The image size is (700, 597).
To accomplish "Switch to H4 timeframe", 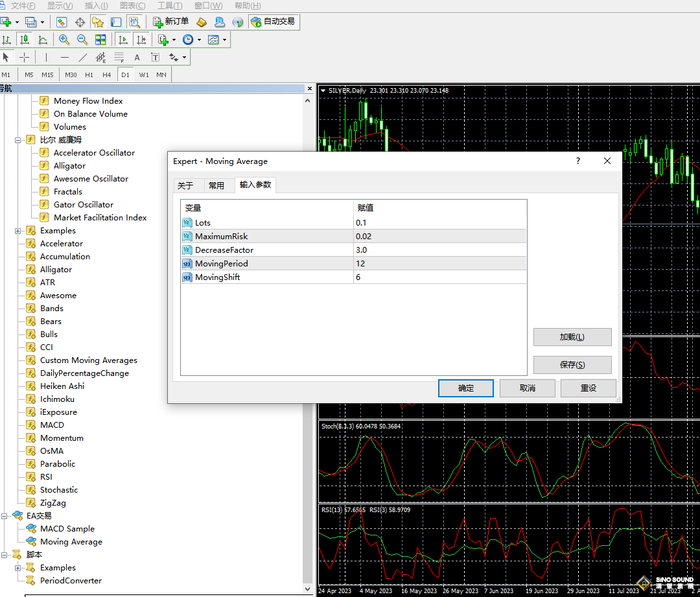I will pos(107,75).
